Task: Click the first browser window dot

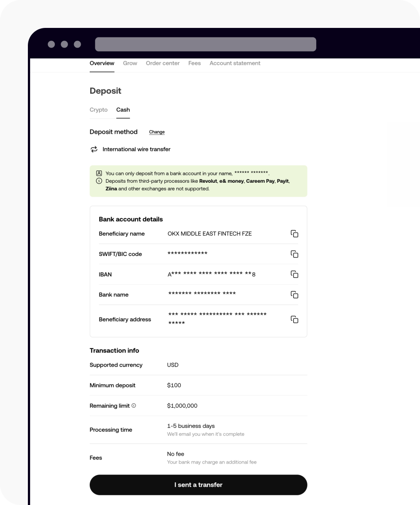Action: [x=51, y=44]
